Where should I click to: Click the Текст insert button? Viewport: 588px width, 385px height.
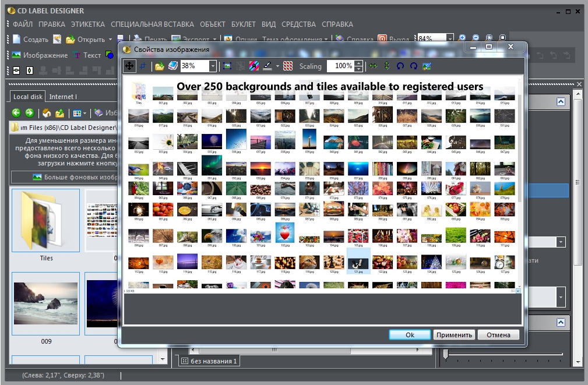pyautogui.click(x=87, y=55)
